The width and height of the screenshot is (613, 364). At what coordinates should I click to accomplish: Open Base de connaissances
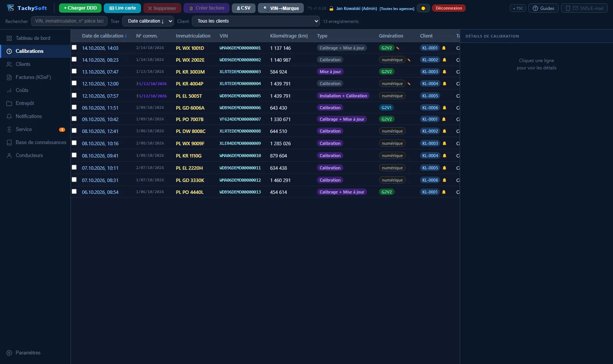pos(35,142)
